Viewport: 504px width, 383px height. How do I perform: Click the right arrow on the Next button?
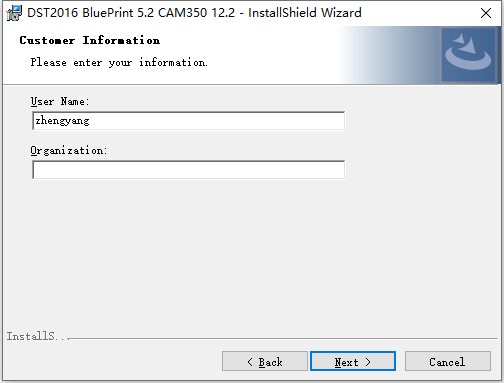pos(368,362)
